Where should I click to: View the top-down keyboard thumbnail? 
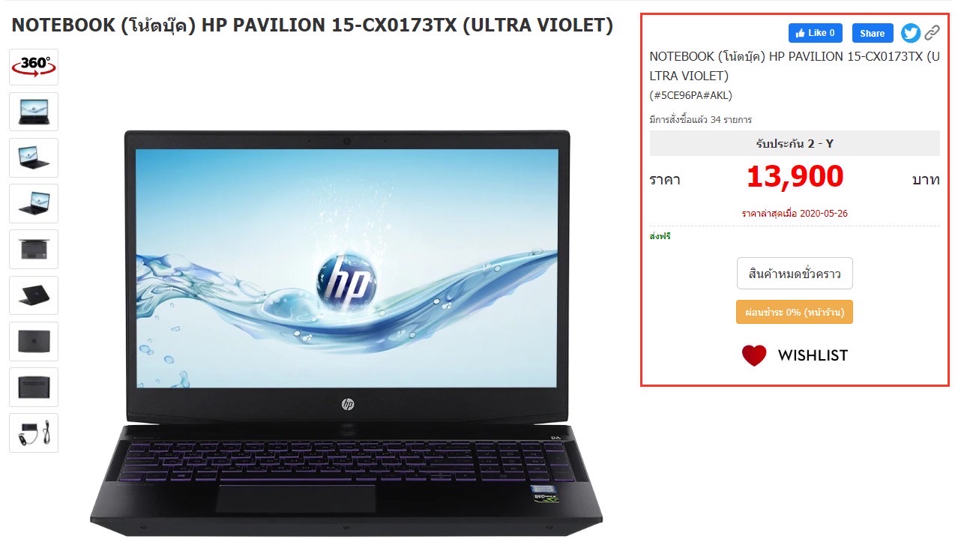pyautogui.click(x=34, y=249)
